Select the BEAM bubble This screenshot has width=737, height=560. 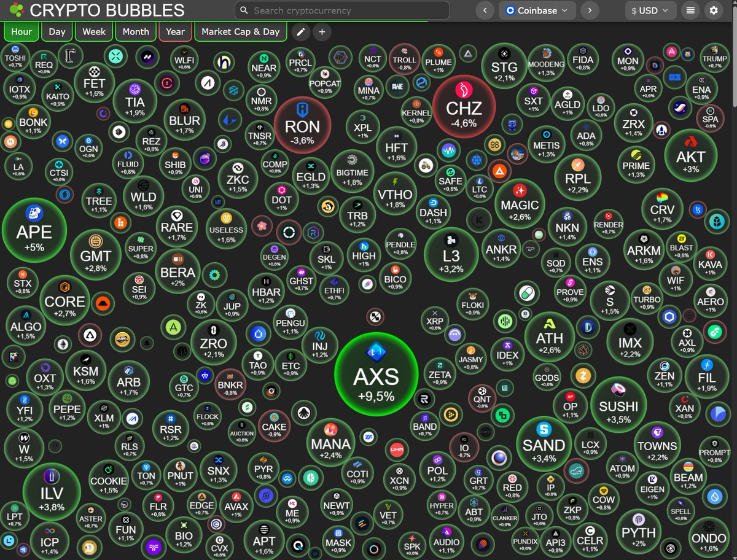coord(688,476)
